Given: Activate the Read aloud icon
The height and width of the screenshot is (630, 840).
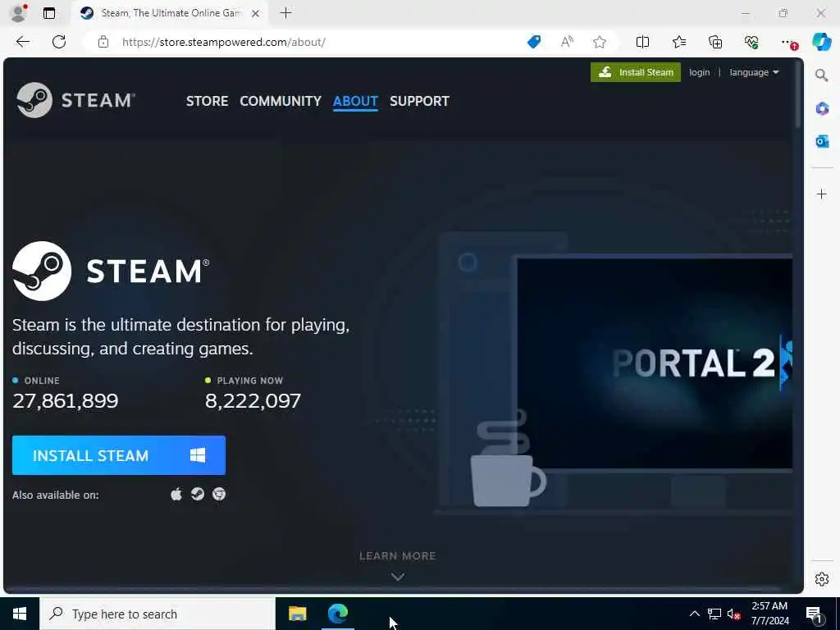Looking at the screenshot, I should (x=567, y=42).
